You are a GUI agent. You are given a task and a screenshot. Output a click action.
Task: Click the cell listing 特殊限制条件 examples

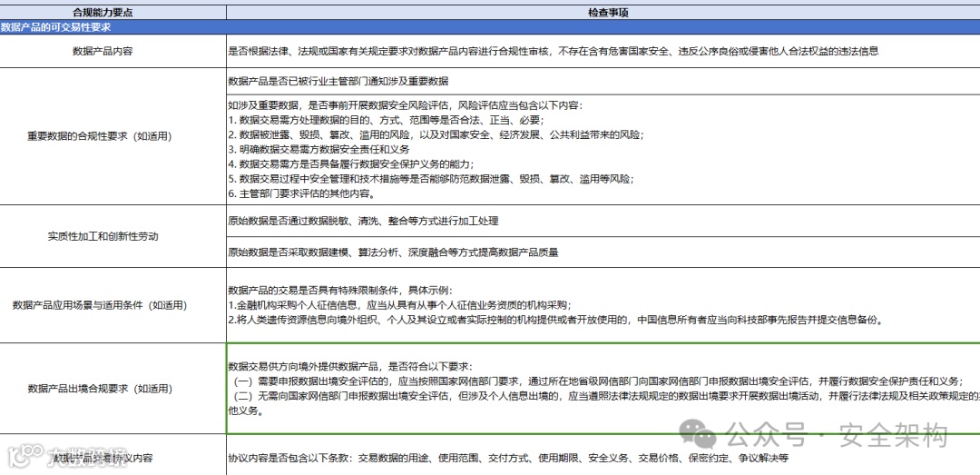(603, 305)
